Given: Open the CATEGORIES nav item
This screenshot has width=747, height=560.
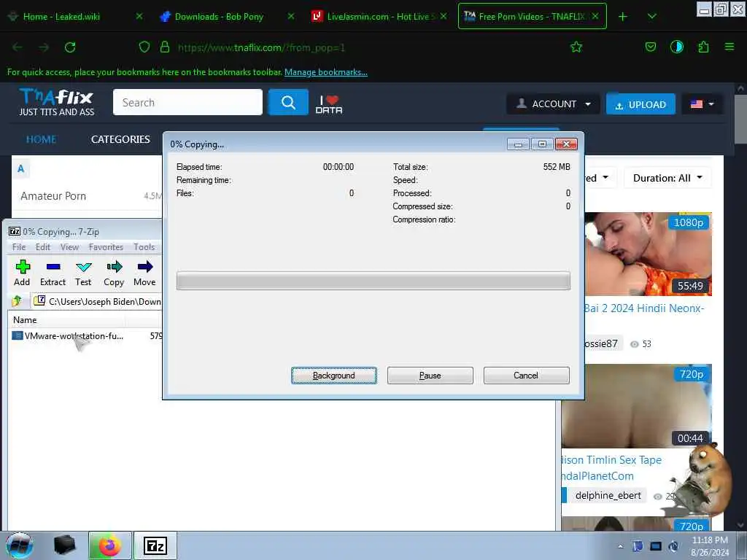Looking at the screenshot, I should [120, 139].
